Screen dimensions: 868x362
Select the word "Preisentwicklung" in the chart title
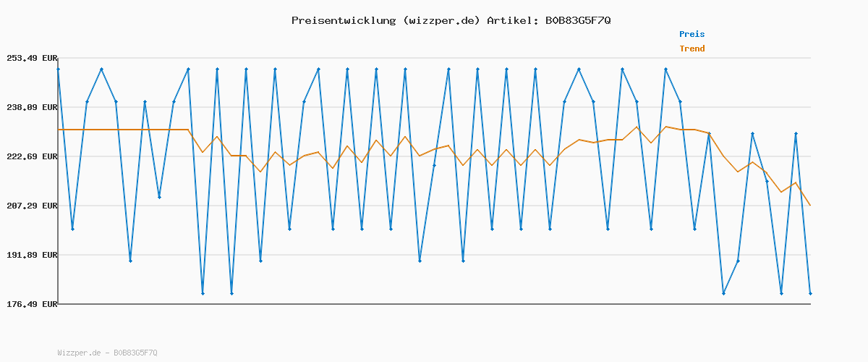343,20
